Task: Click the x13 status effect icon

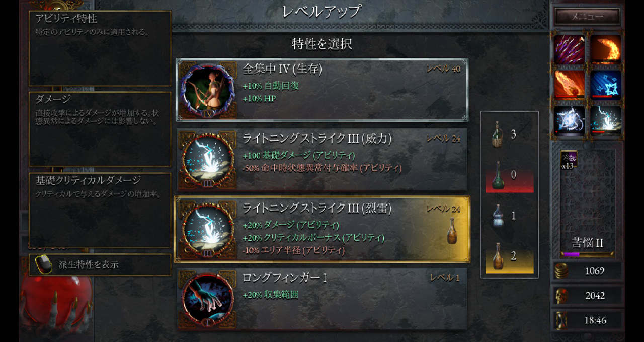Action: pyautogui.click(x=568, y=160)
